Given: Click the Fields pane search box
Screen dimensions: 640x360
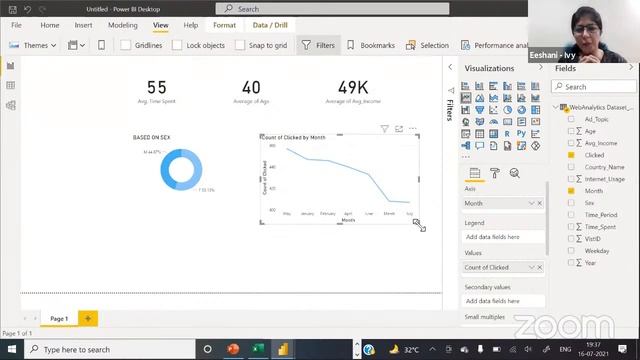Looking at the screenshot, I should (594, 87).
